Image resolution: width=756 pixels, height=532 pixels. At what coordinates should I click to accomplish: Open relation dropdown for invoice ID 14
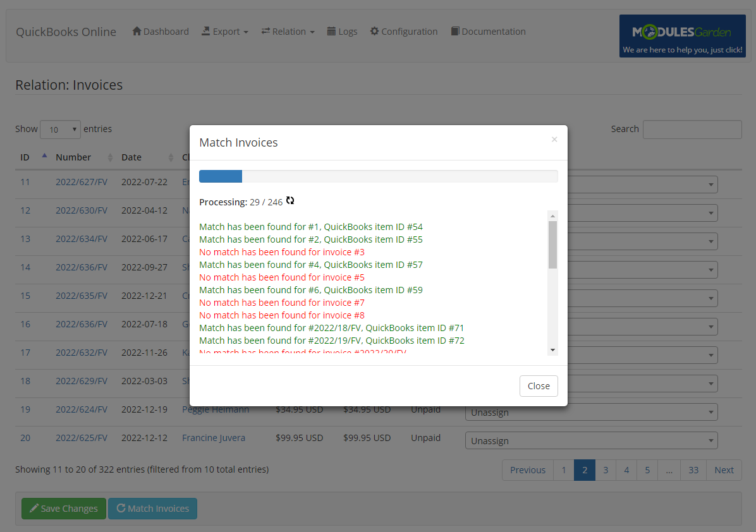[642, 270]
